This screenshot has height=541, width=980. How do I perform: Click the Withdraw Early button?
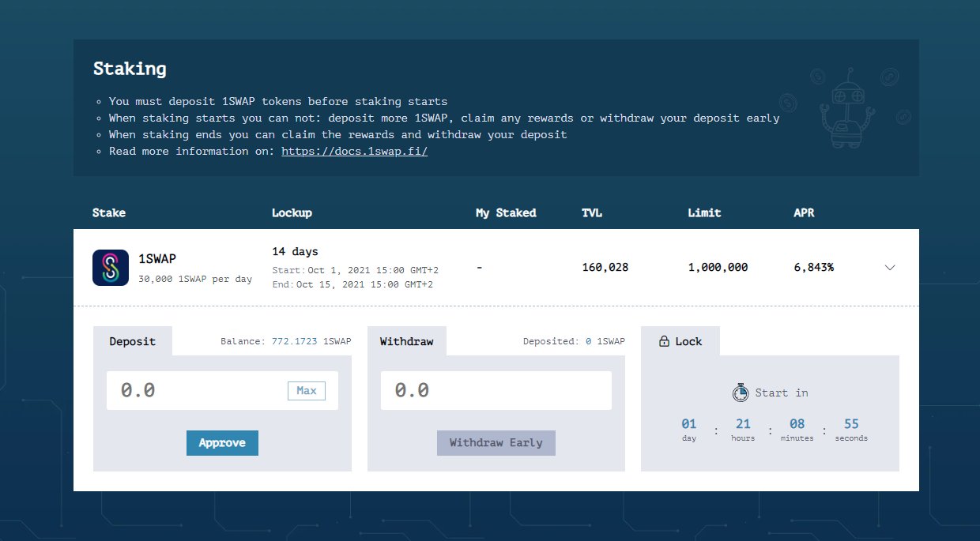pyautogui.click(x=496, y=443)
